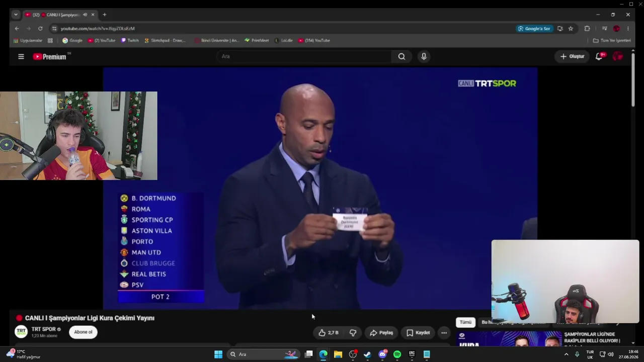Open volume control in system tray
644x362 pixels.
[611, 354]
